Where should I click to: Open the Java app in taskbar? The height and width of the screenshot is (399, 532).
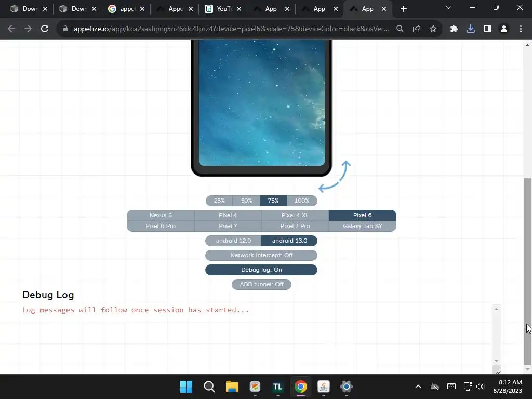[x=323, y=387]
